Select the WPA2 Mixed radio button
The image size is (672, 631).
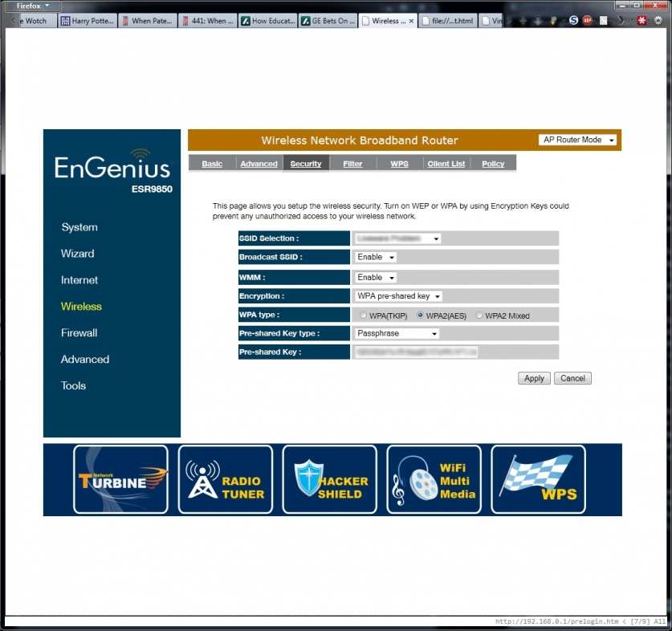[x=479, y=315]
